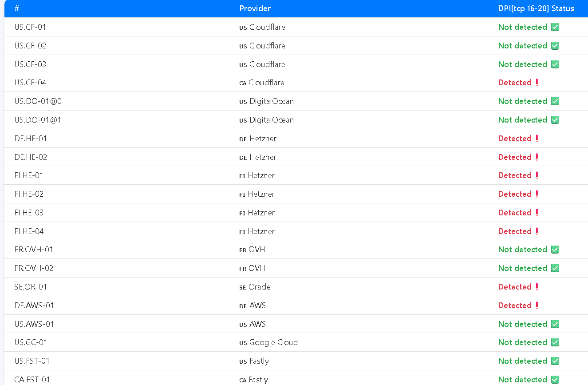This screenshot has height=385, width=588.
Task: Click the red exclamation icon for DE.HE-01
Action: pyautogui.click(x=537, y=139)
